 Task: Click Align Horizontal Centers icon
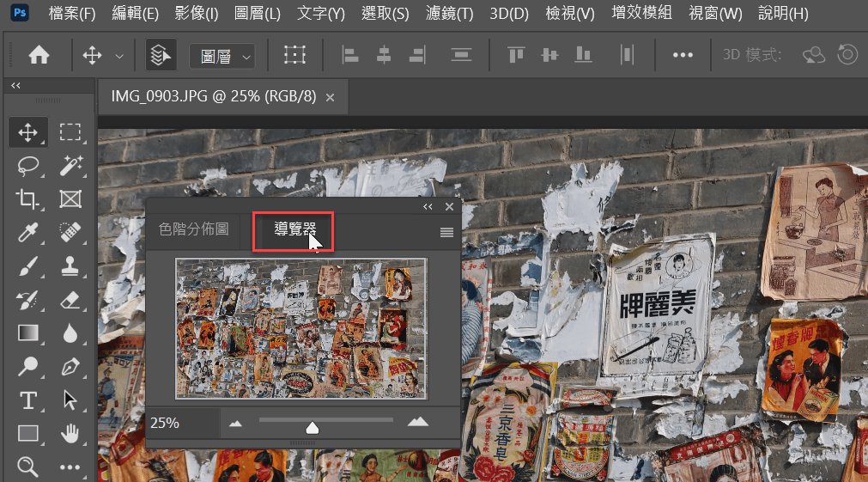point(384,55)
